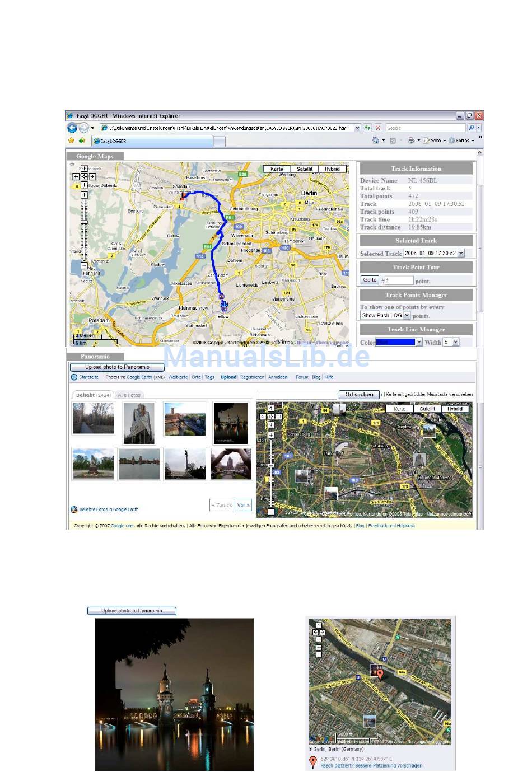
Task: Click the red stop loading icon
Action: [378, 128]
